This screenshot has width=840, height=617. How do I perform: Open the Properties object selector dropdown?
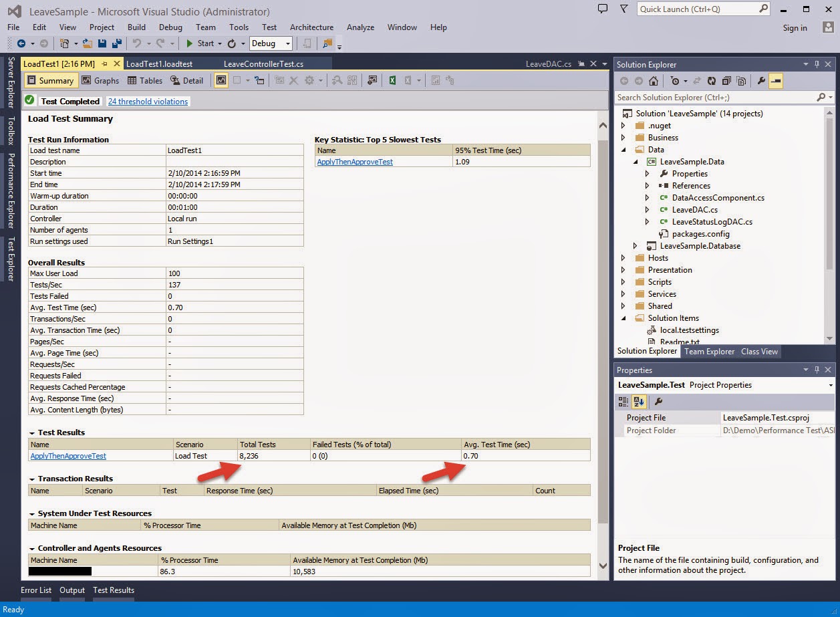tap(831, 386)
